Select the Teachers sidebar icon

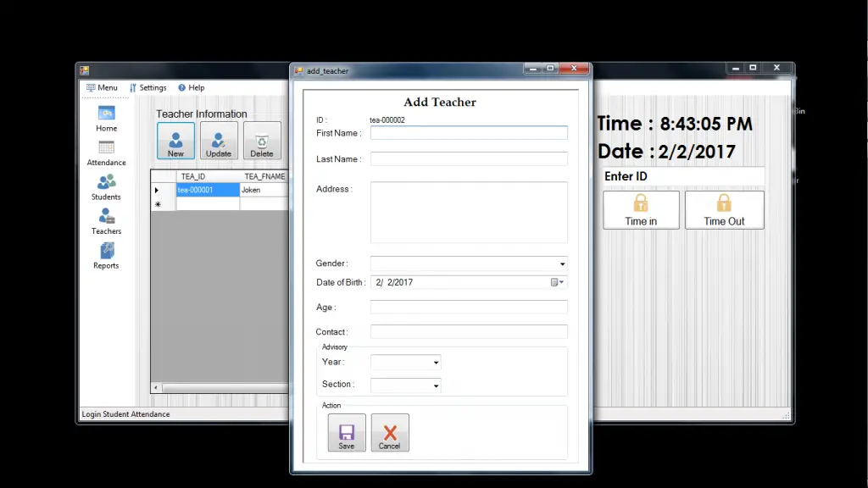coord(105,221)
